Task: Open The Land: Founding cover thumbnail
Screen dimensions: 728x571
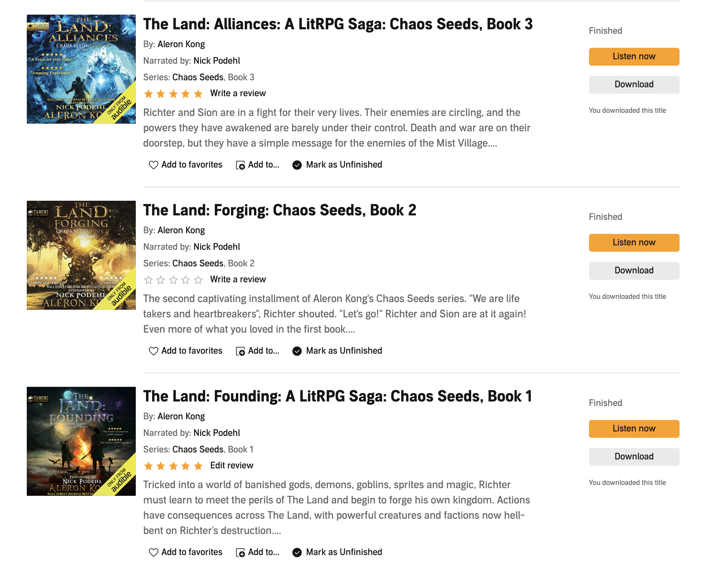Action: point(81,441)
